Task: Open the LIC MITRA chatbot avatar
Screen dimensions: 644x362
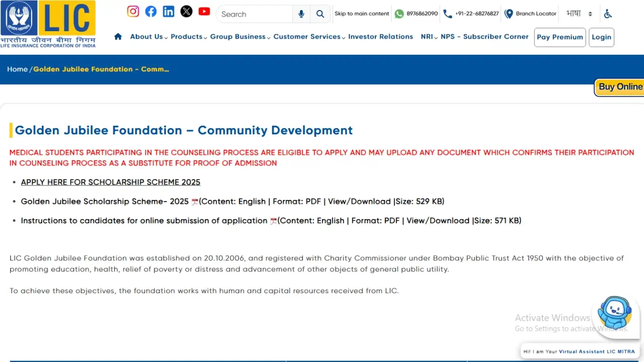Action: point(614,313)
